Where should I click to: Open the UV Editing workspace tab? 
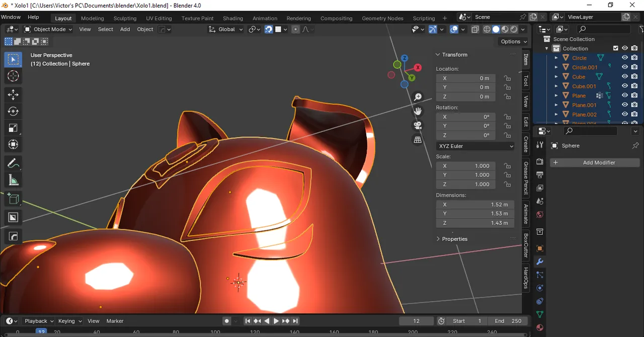click(x=159, y=18)
